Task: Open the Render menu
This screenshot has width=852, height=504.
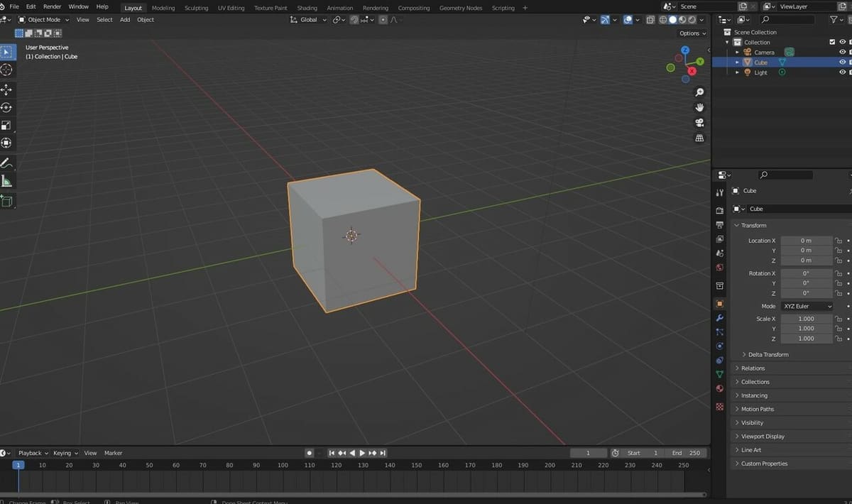Action: point(53,6)
